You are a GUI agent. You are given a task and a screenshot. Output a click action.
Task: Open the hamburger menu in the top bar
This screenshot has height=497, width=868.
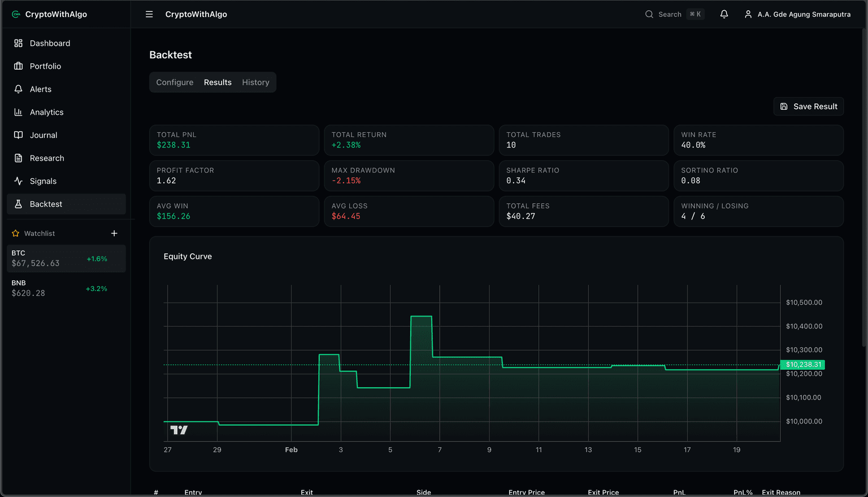pyautogui.click(x=149, y=14)
